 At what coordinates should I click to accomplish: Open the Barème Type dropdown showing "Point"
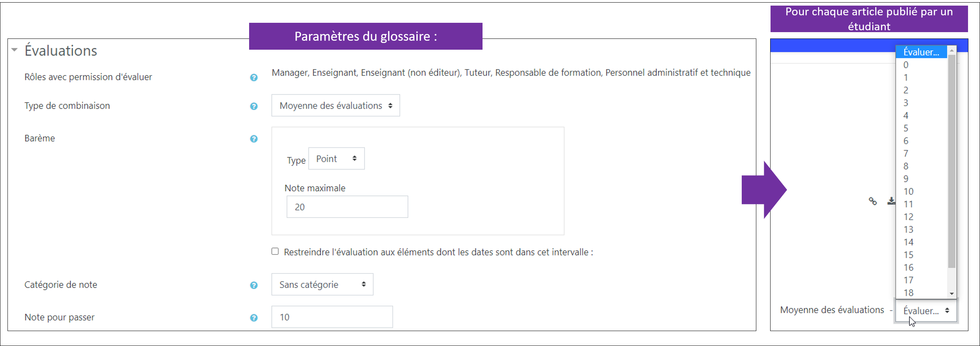click(336, 158)
